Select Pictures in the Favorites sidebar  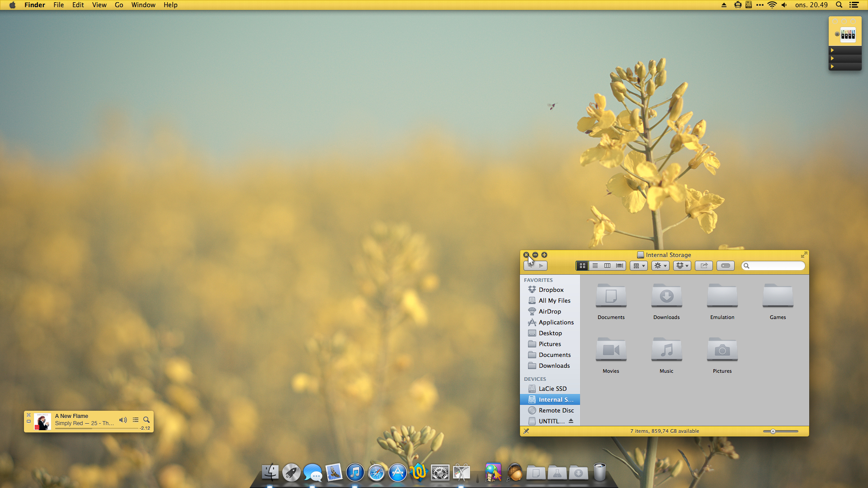click(x=550, y=344)
